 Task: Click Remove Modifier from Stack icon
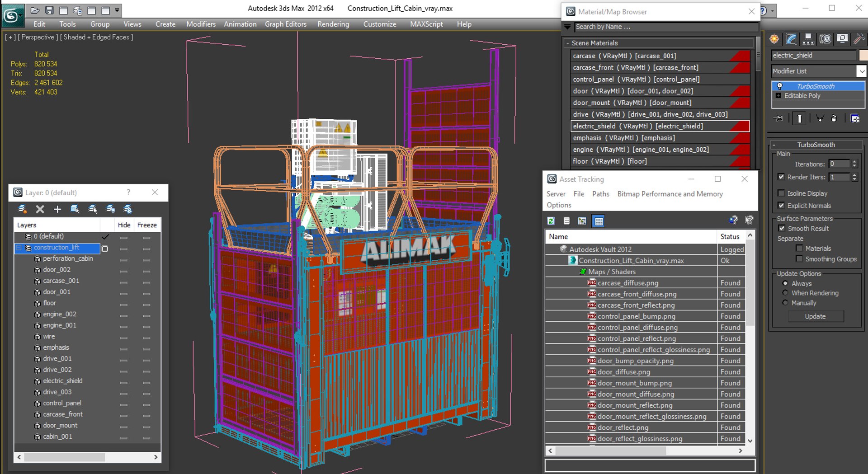tap(834, 118)
